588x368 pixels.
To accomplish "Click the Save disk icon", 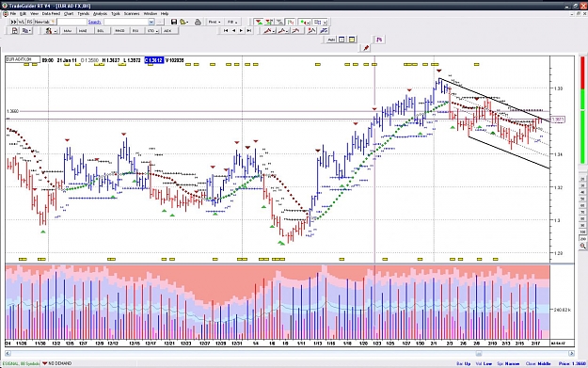I will (174, 22).
